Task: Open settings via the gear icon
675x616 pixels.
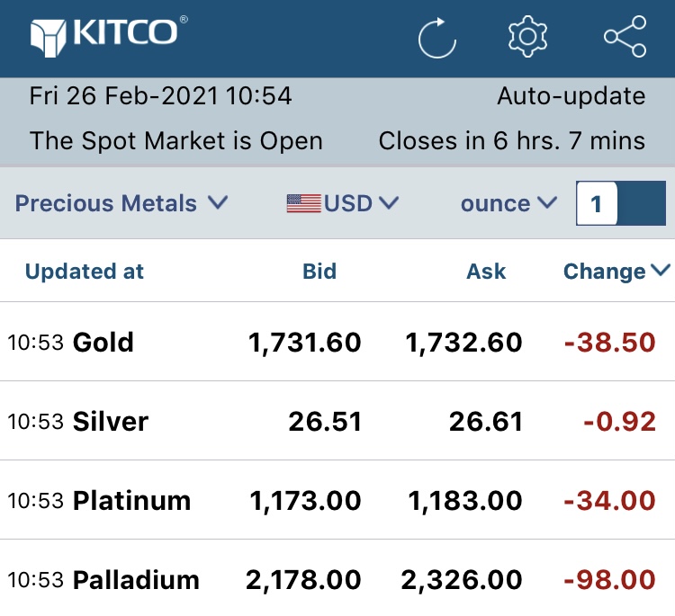Action: pyautogui.click(x=527, y=37)
